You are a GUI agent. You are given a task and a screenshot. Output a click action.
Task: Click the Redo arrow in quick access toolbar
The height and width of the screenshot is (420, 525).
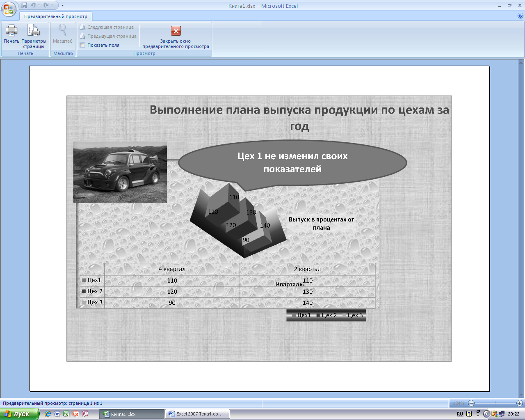click(x=46, y=5)
